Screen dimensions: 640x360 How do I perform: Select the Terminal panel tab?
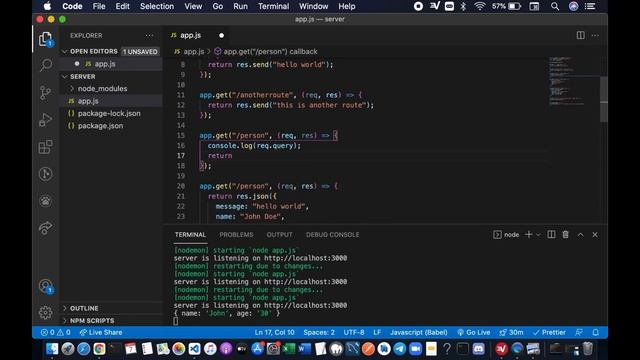click(x=190, y=235)
